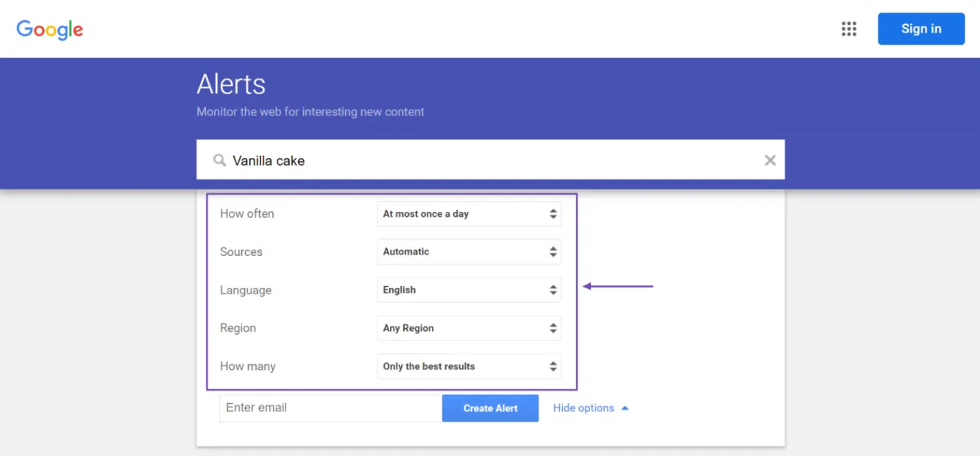The image size is (980, 456).
Task: Open the How many results dropdown
Action: pos(469,366)
